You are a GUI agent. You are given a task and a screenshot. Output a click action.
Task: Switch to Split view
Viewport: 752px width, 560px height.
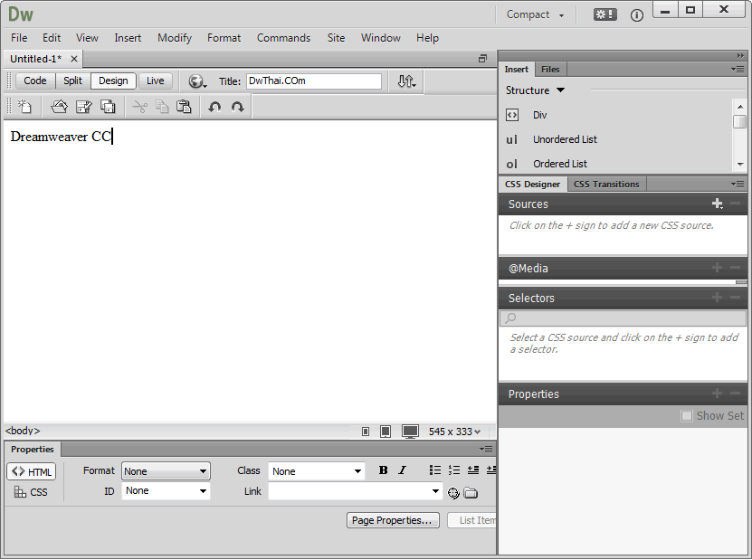[73, 81]
